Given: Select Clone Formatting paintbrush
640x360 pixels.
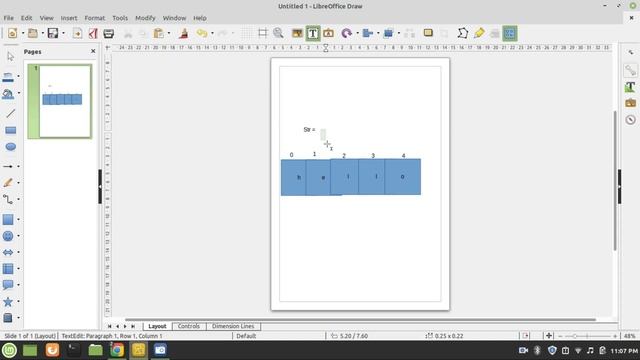Looking at the screenshot, I should tap(184, 33).
